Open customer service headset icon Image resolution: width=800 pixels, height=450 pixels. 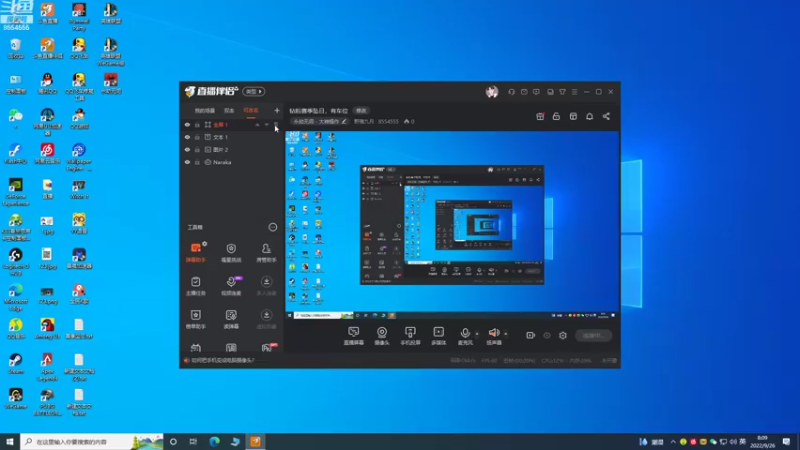[511, 92]
